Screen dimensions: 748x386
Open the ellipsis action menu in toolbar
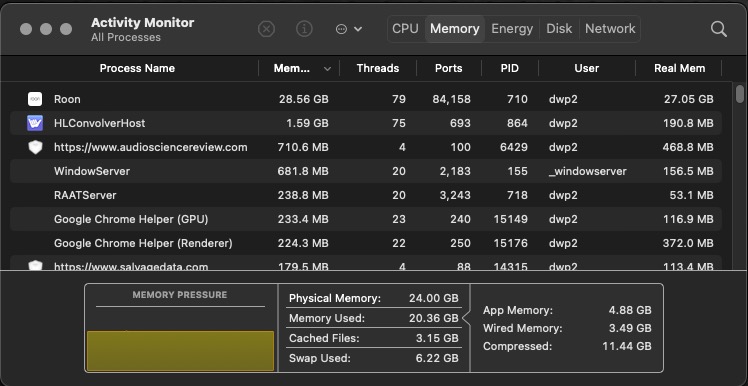tap(349, 29)
